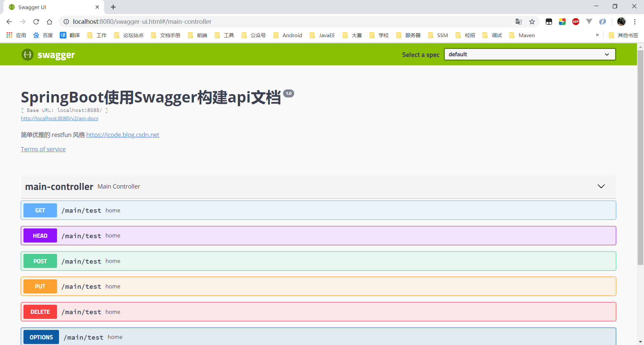Open the JavaEE bookmark folder
The width and height of the screenshot is (644, 345).
click(x=322, y=35)
